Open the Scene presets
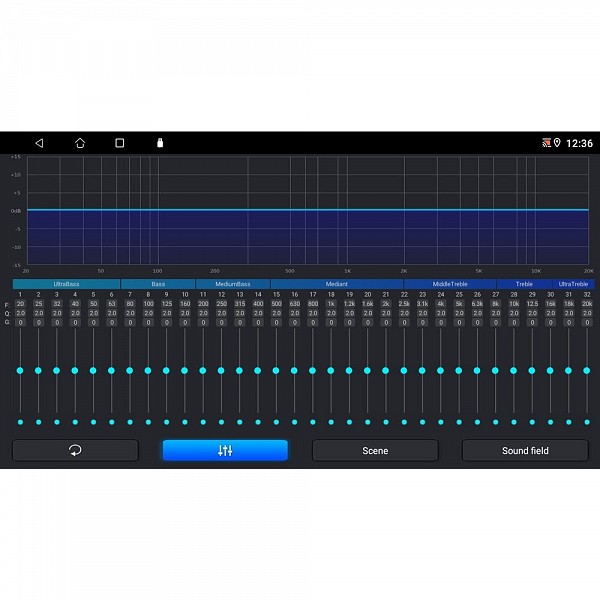This screenshot has height=600, width=600. click(375, 451)
